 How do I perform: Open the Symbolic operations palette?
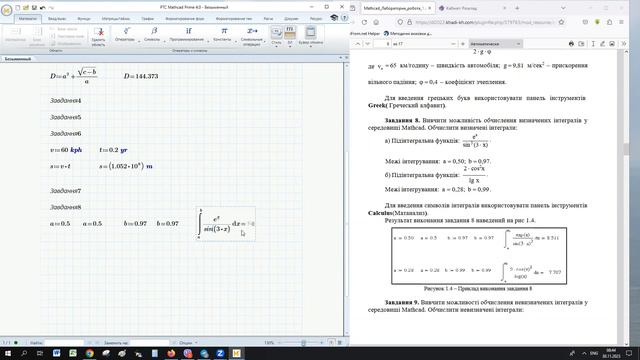(251, 36)
